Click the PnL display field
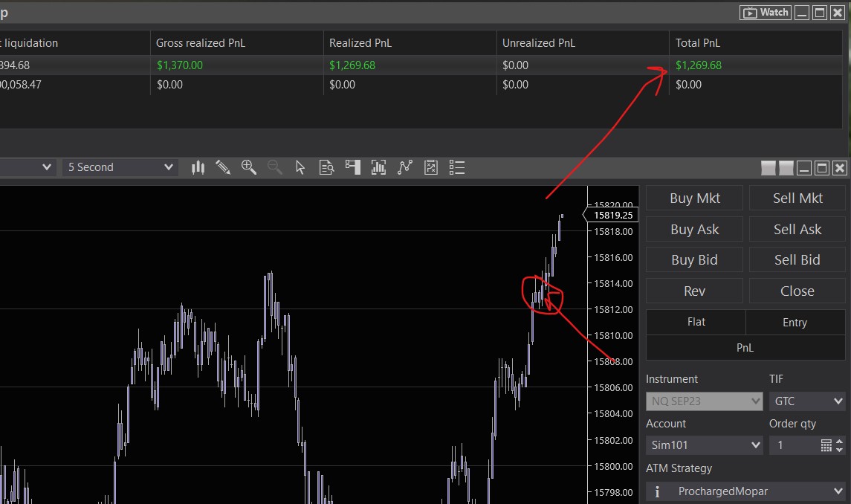This screenshot has height=504, width=851. pyautogui.click(x=745, y=348)
